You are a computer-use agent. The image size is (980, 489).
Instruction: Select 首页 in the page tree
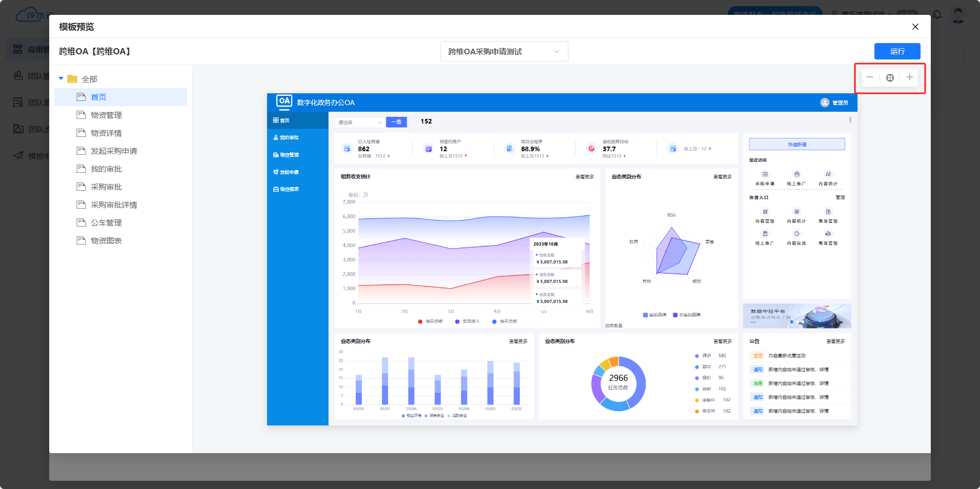[98, 97]
